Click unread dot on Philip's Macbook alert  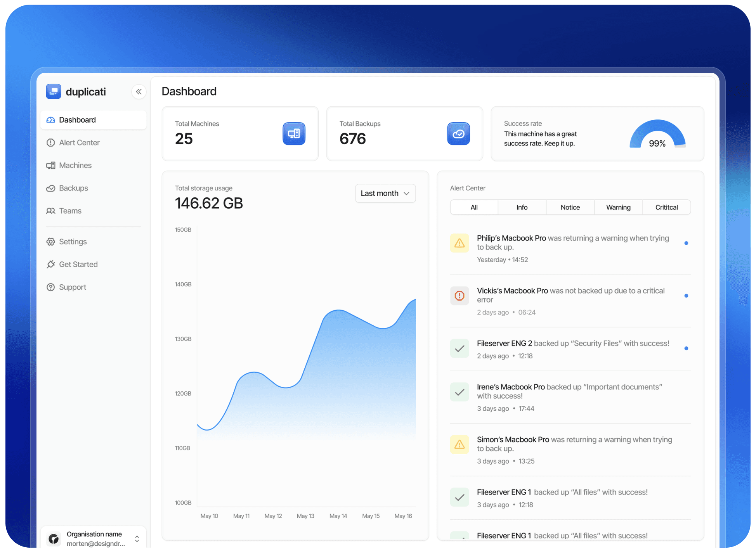coord(686,243)
